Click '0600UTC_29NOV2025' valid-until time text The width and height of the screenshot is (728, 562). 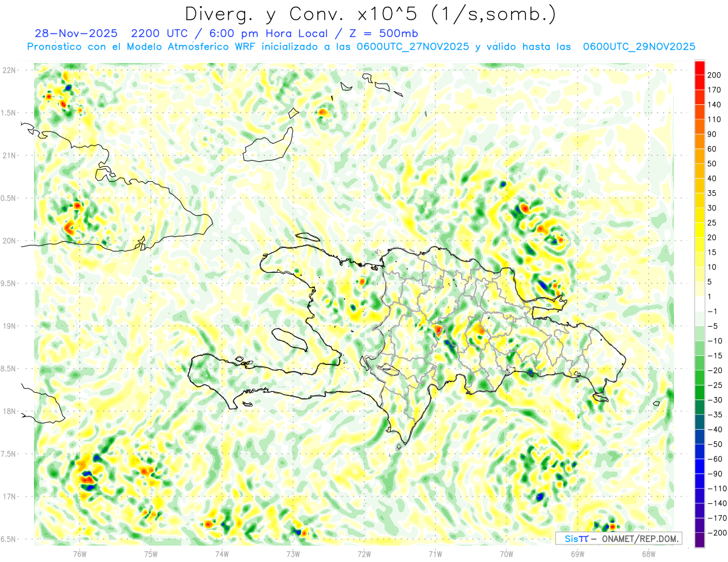click(639, 47)
